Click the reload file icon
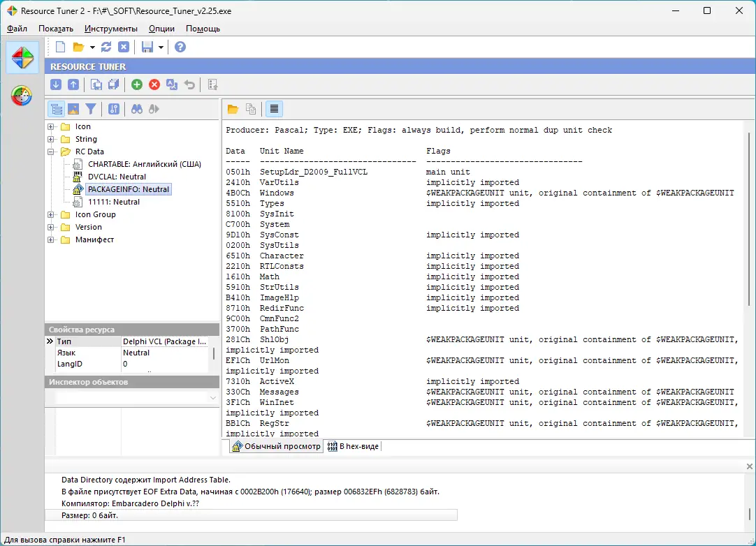 106,47
